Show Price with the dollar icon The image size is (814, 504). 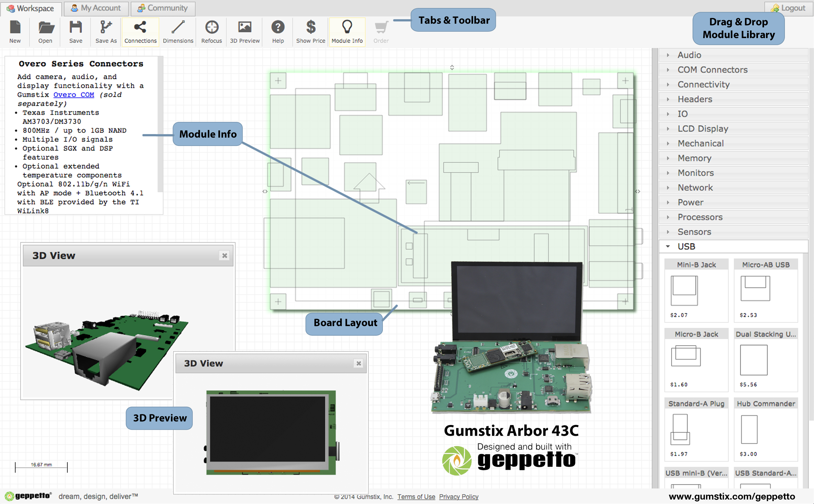(311, 32)
